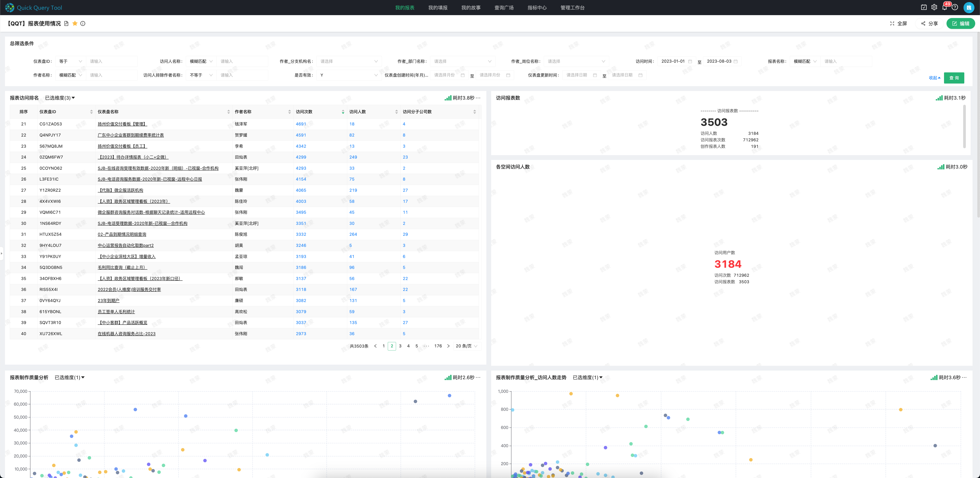Go to next page arrow in pagination
Viewport: 980px width, 478px height.
coord(448,346)
